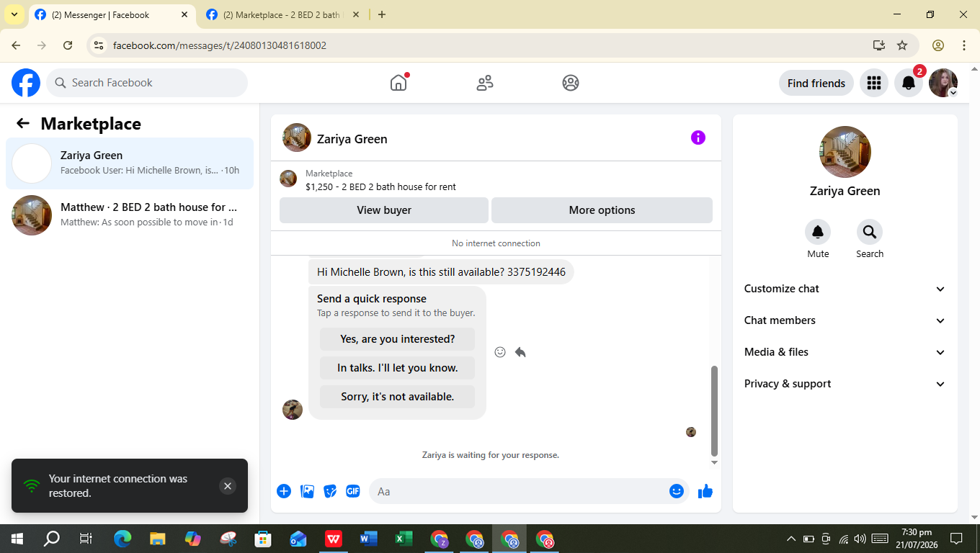Send the "Sorry, it's not available." response

(x=397, y=397)
